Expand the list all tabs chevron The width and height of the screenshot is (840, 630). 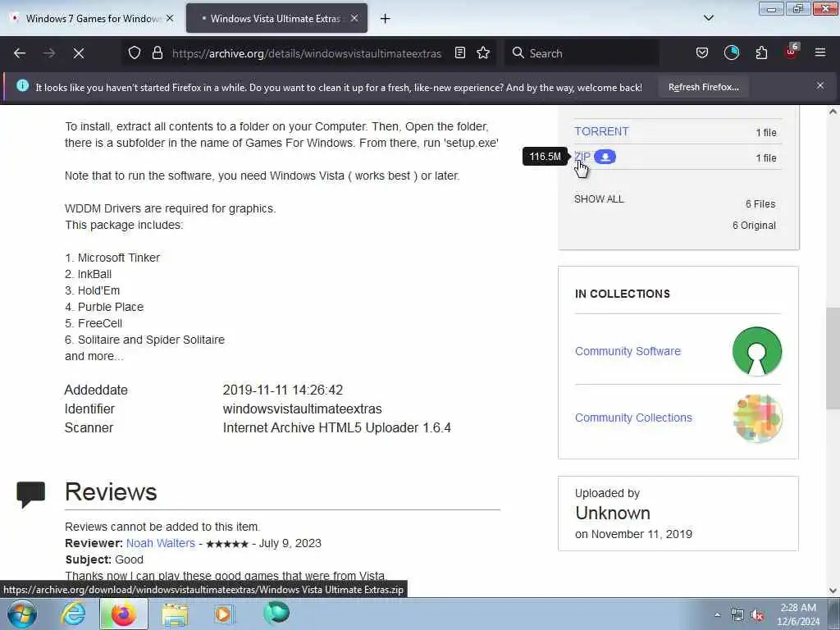tap(708, 18)
